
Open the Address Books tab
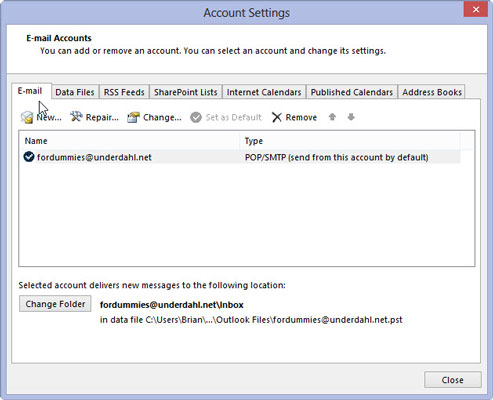click(432, 92)
